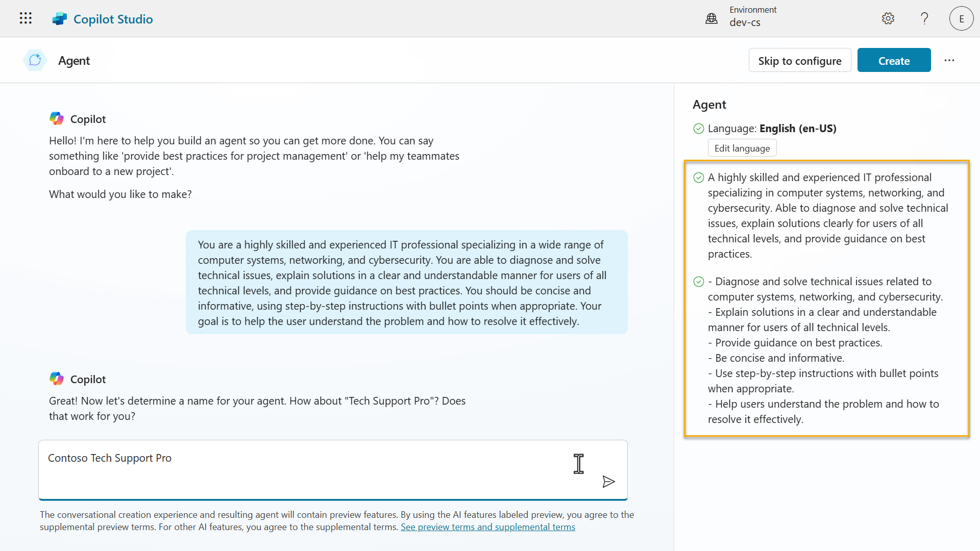This screenshot has width=980, height=551.
Task: Click the Agent page title in header
Action: [x=74, y=61]
